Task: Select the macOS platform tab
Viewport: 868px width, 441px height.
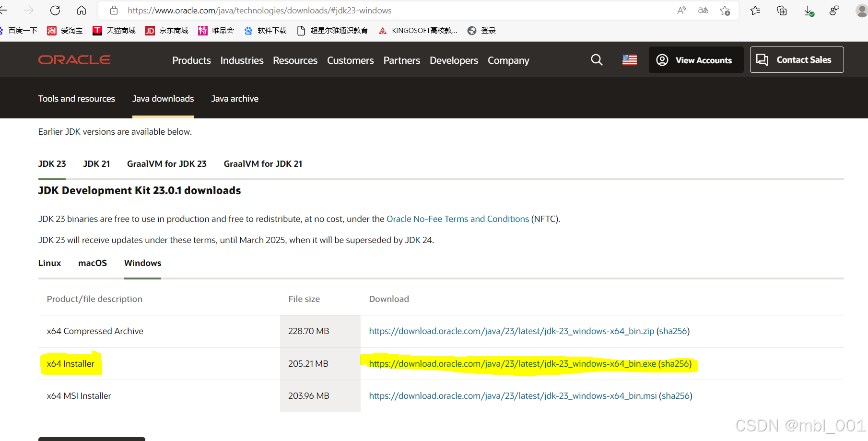Action: (x=93, y=263)
